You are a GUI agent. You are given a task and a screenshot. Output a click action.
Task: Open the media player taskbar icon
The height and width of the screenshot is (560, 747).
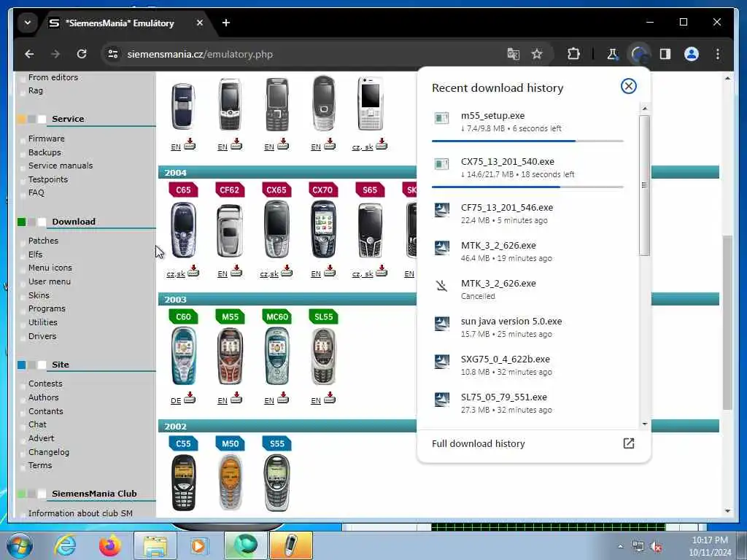click(x=198, y=545)
